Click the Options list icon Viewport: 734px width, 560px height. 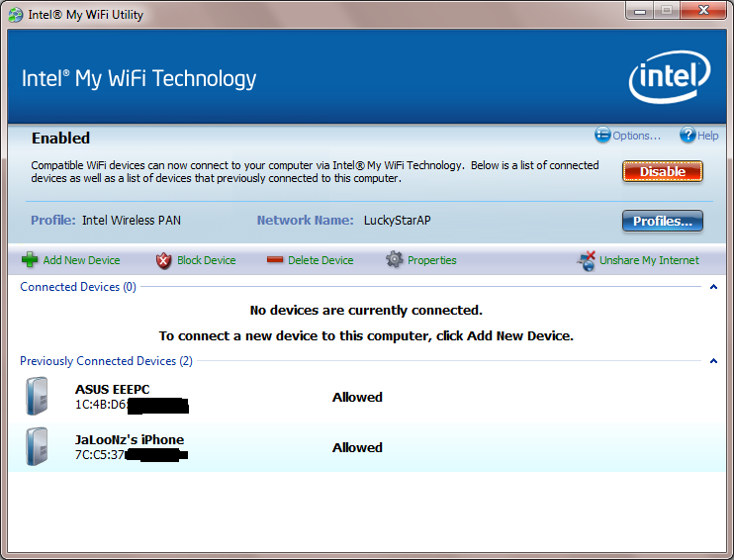click(x=602, y=135)
